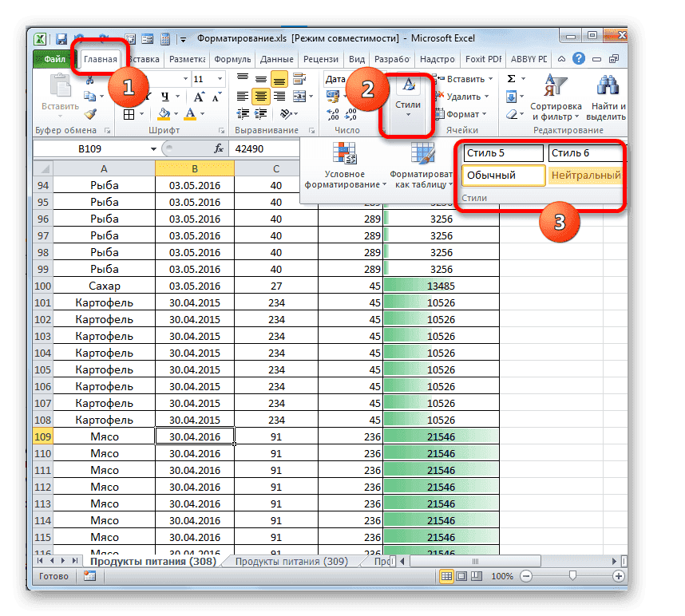Screen dimensions: 685x616
Task: Expand the Вставить dropdown arrow
Action: [x=491, y=79]
